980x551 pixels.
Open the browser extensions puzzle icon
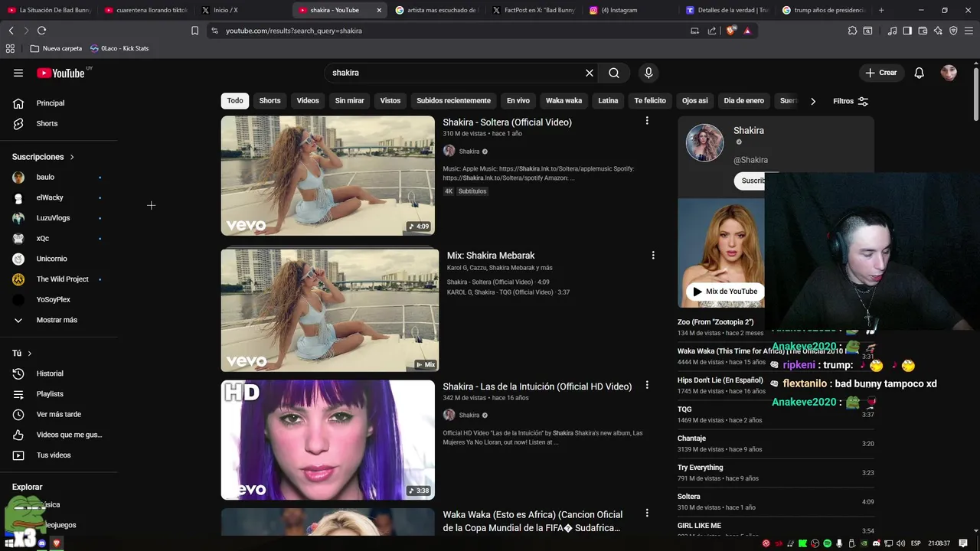[852, 31]
